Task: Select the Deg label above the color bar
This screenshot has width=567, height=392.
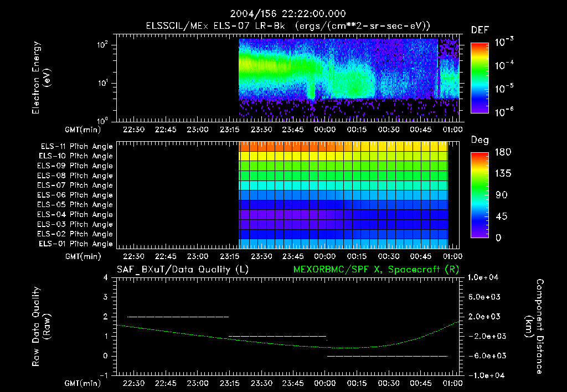Action: coord(480,140)
